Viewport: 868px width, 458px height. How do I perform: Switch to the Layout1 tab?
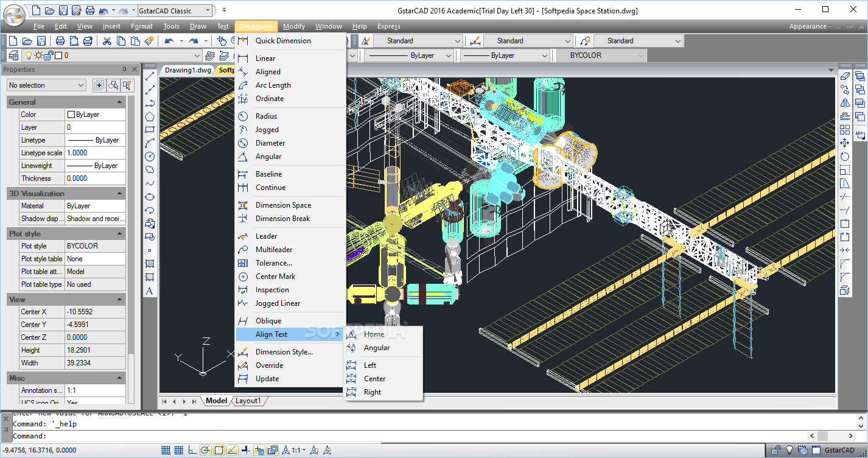[248, 401]
